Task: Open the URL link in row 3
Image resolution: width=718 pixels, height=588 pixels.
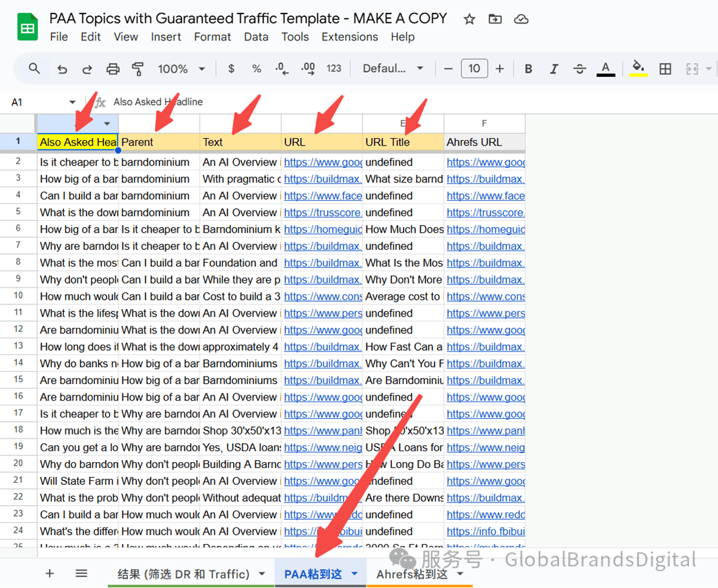Action: coord(323,179)
